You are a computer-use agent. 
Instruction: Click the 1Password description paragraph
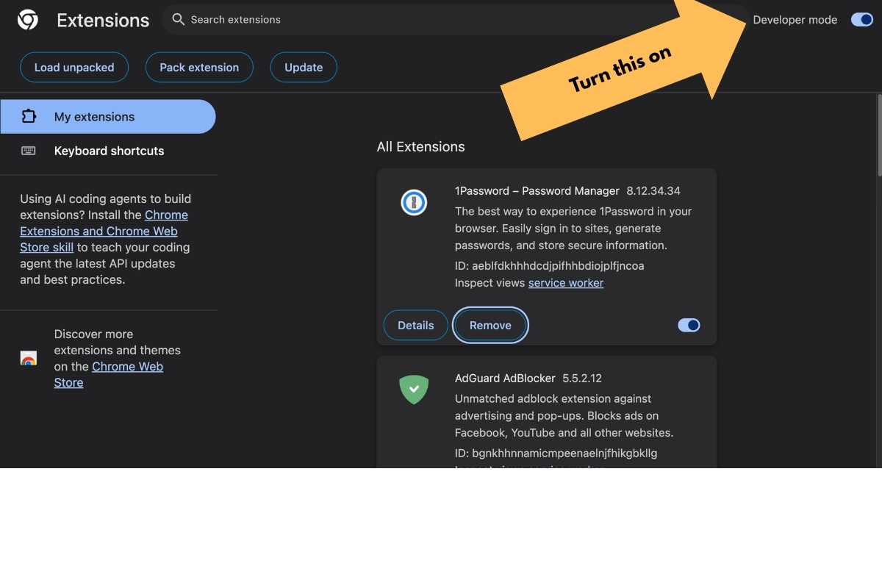click(x=573, y=229)
